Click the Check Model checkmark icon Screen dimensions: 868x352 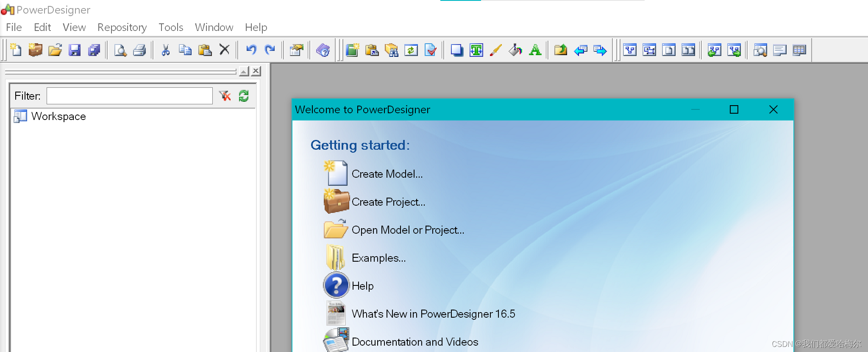point(431,50)
